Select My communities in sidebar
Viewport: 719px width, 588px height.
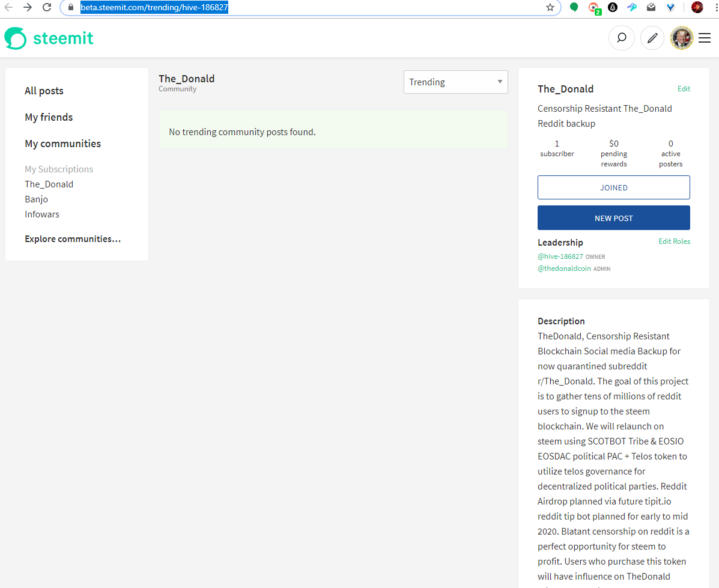pyautogui.click(x=63, y=144)
